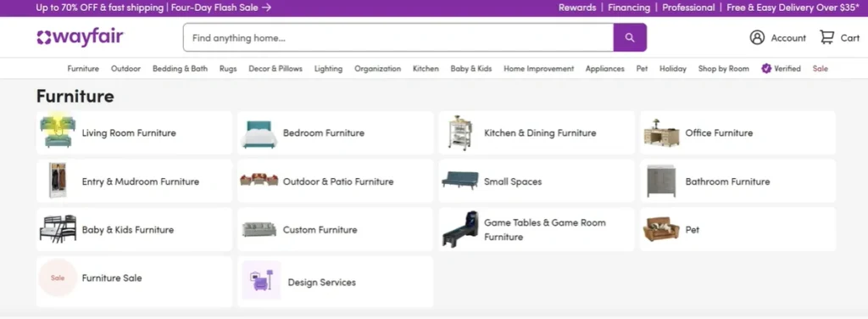Open the Baby & Kids Furniture text link
Screen dimensions: 868x319
(x=128, y=229)
